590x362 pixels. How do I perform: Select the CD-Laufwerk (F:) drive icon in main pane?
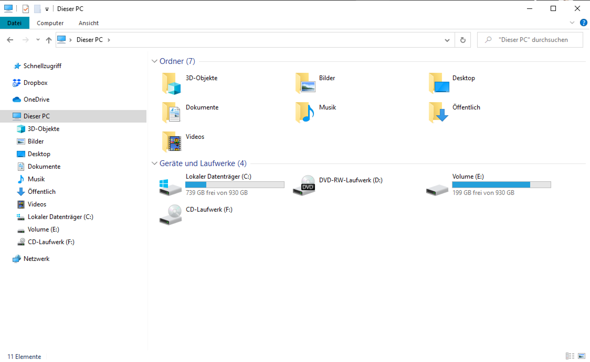[170, 215]
